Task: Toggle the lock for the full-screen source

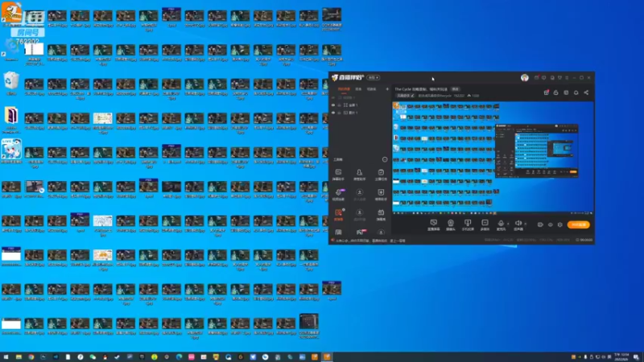Action: (339, 105)
